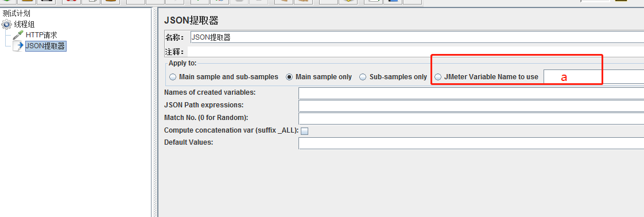Focus the 名称 name field

(x=417, y=37)
